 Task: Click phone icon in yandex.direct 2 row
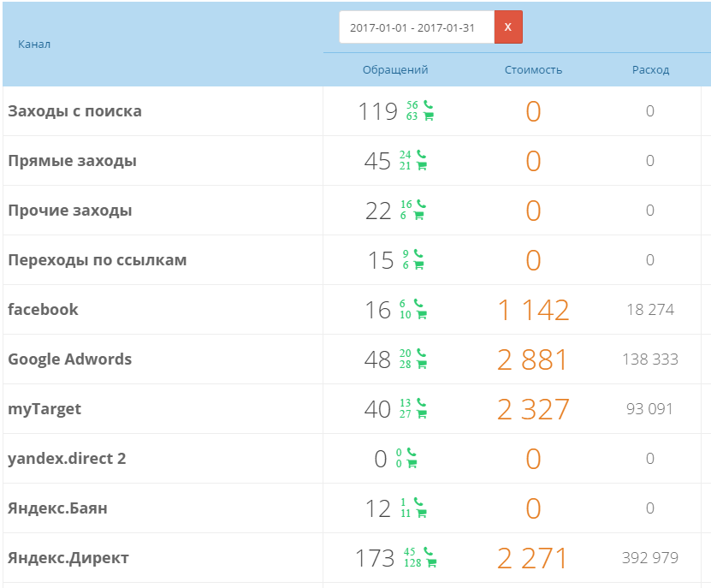[x=412, y=452]
